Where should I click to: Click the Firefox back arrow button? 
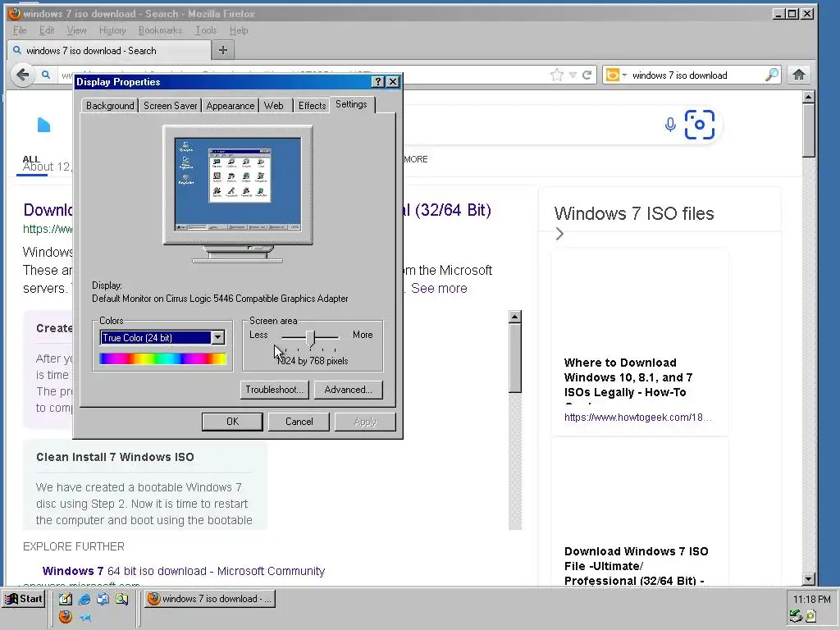22,75
